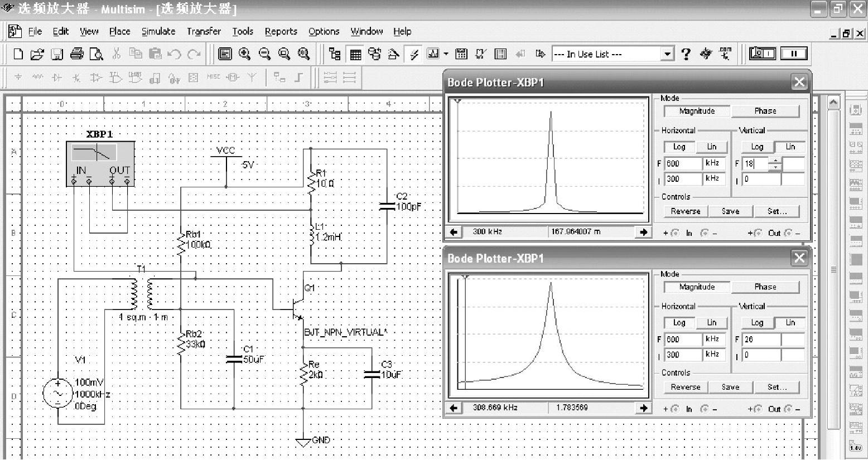The height and width of the screenshot is (460, 868).
Task: Select Log vertical scale in upper plotter
Action: [x=757, y=147]
